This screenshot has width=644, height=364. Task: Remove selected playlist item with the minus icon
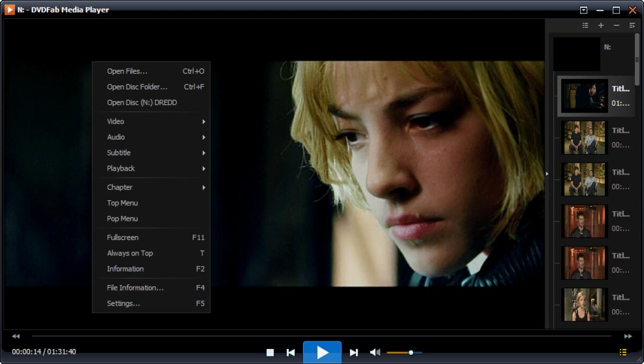point(616,25)
